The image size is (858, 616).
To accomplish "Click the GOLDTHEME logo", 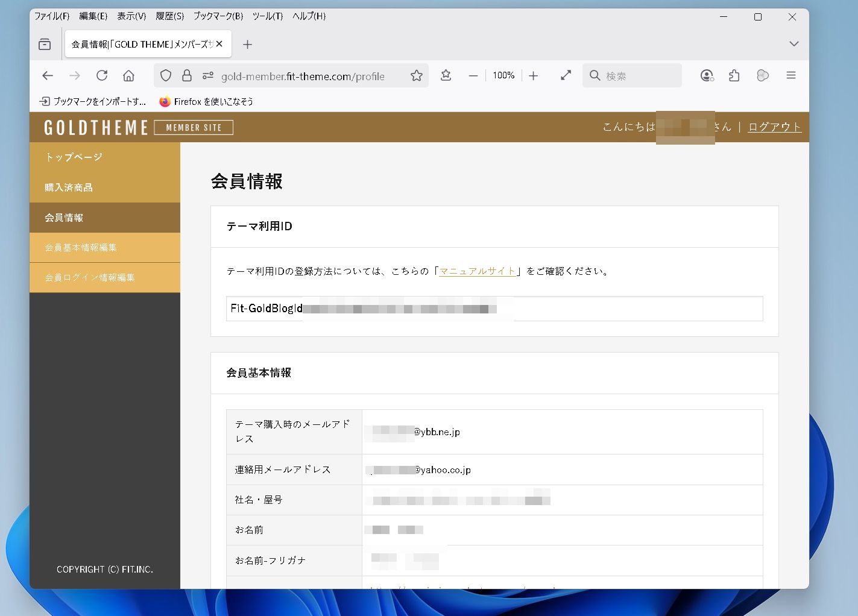I will pyautogui.click(x=96, y=127).
